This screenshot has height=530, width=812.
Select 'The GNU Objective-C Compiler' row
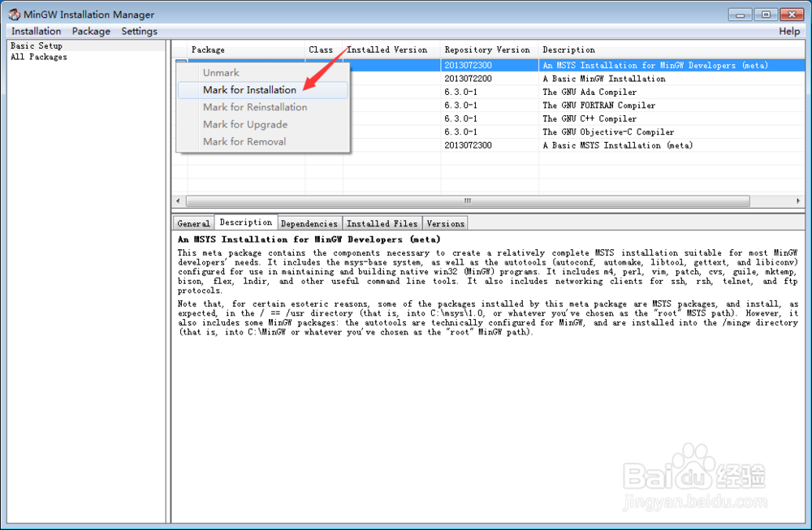(x=577, y=132)
